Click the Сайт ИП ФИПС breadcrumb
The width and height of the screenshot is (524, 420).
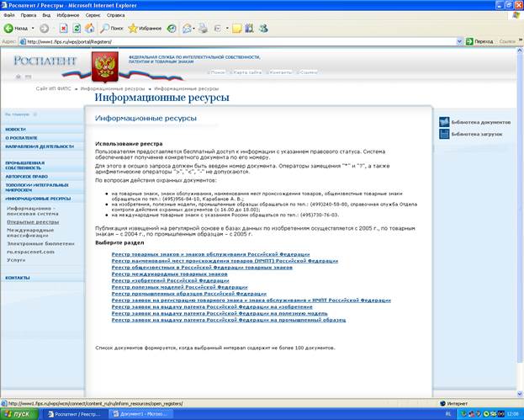pos(54,88)
